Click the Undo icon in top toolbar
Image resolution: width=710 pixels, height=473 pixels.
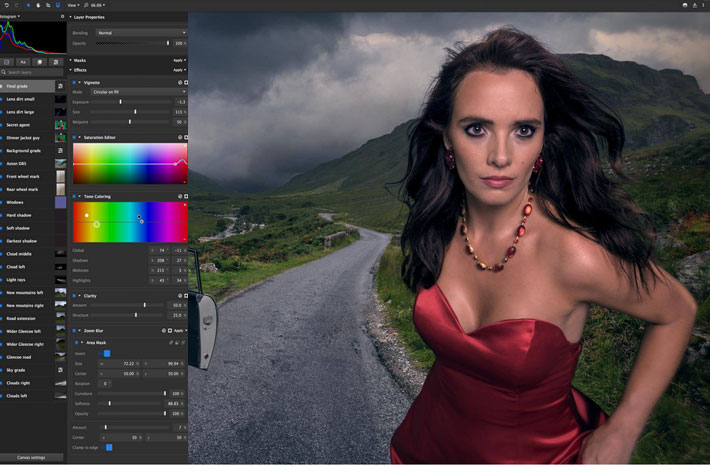click(7, 5)
